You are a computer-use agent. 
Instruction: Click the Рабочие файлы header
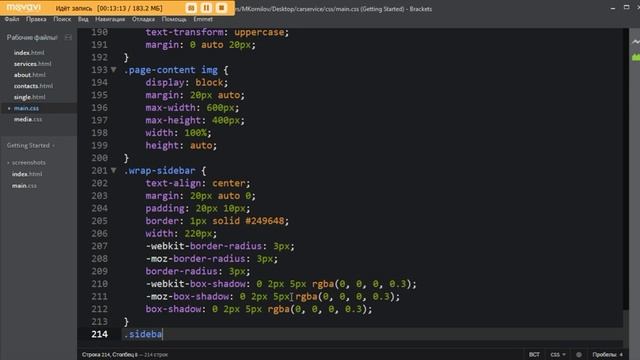32,38
